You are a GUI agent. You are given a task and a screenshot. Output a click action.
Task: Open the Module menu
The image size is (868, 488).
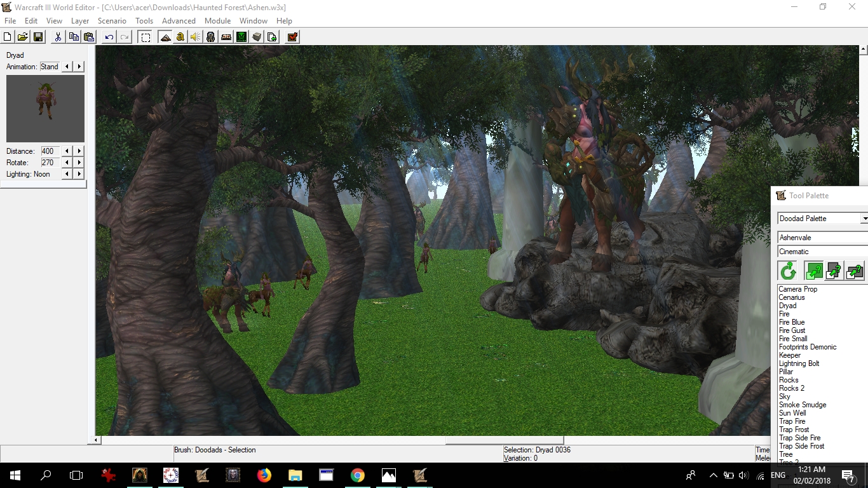coord(217,21)
